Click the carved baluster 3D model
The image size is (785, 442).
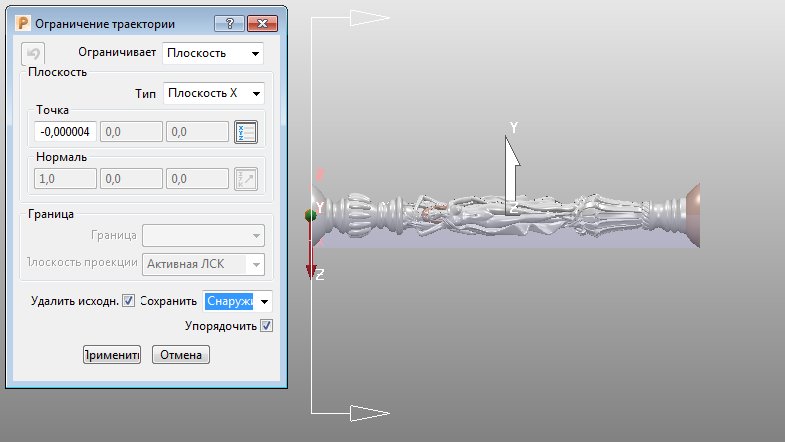(506, 215)
